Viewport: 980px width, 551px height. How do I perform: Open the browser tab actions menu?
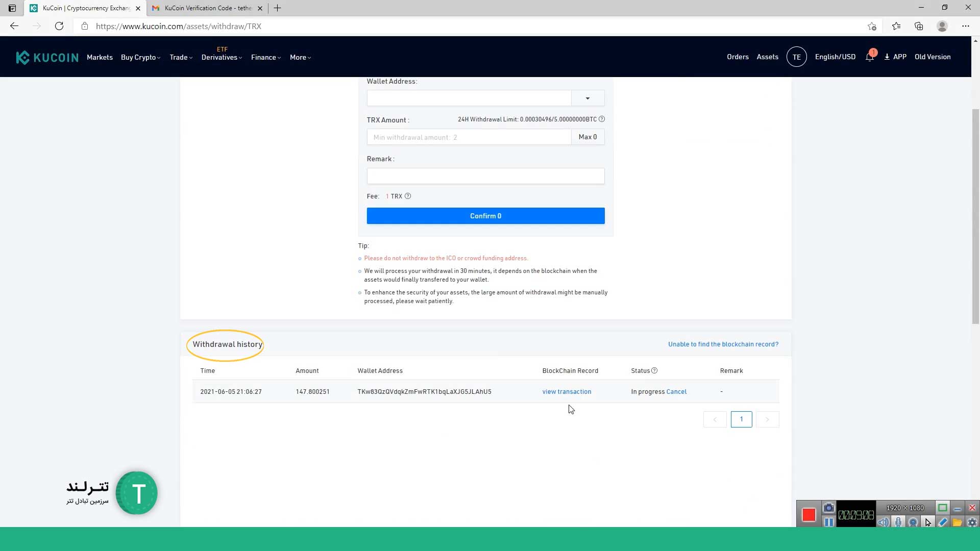(12, 8)
